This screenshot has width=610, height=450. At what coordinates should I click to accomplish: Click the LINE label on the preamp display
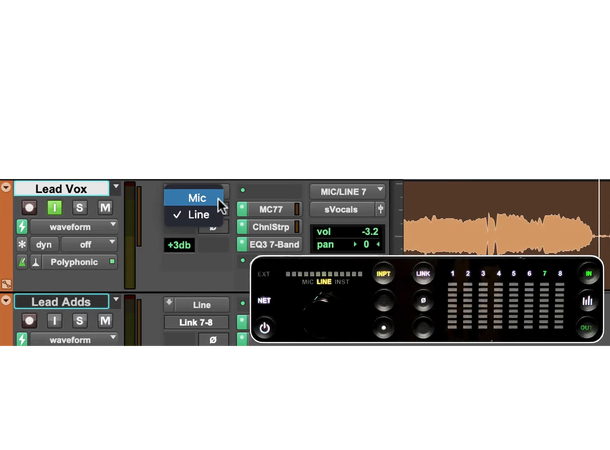(324, 282)
